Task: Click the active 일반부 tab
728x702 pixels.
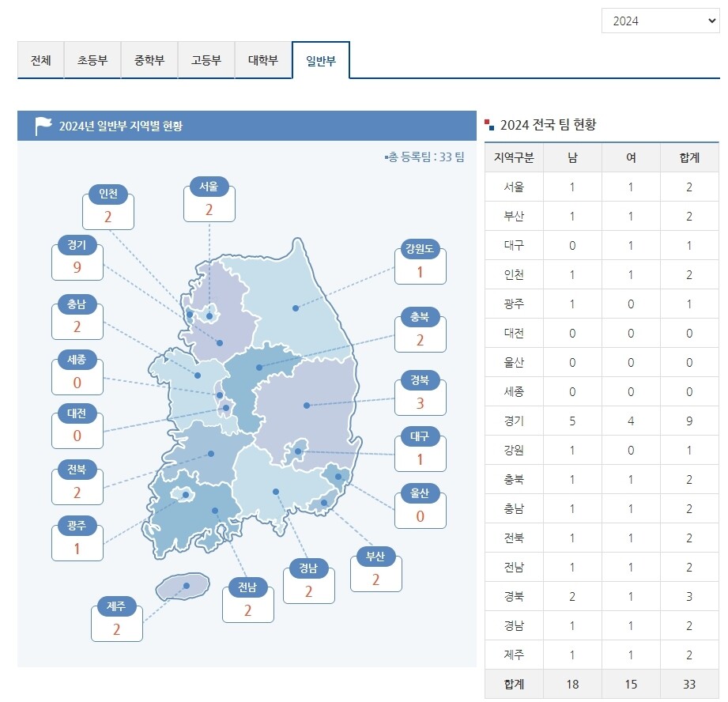Action: [x=320, y=62]
